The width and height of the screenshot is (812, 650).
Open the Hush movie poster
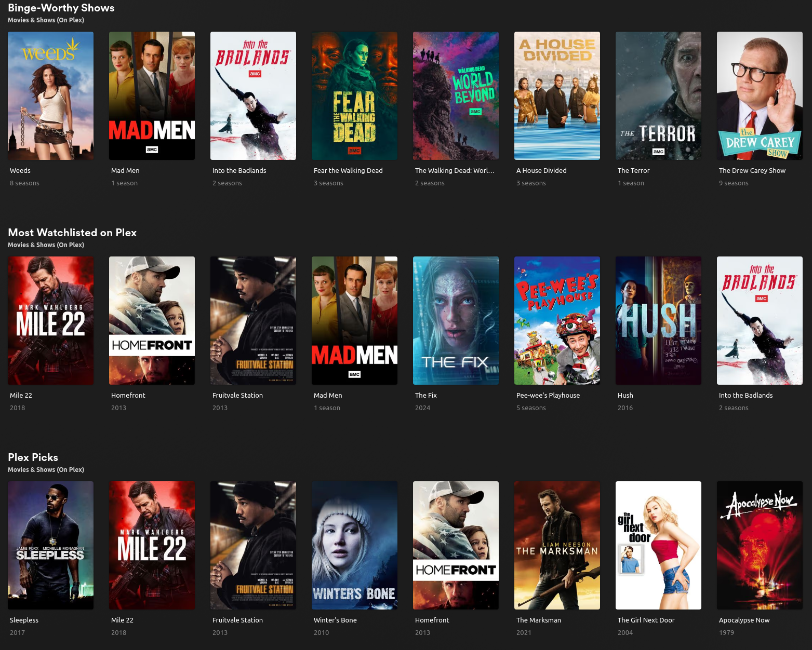(658, 320)
